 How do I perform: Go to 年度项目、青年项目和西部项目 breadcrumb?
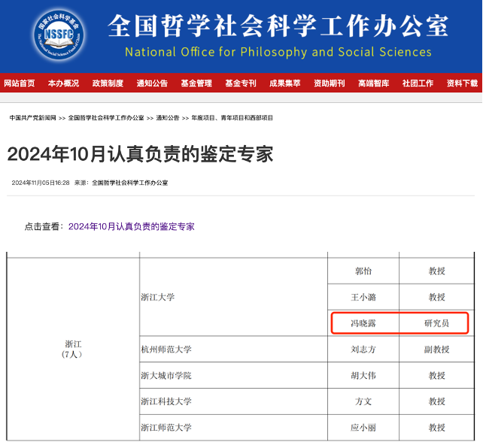tap(232, 118)
